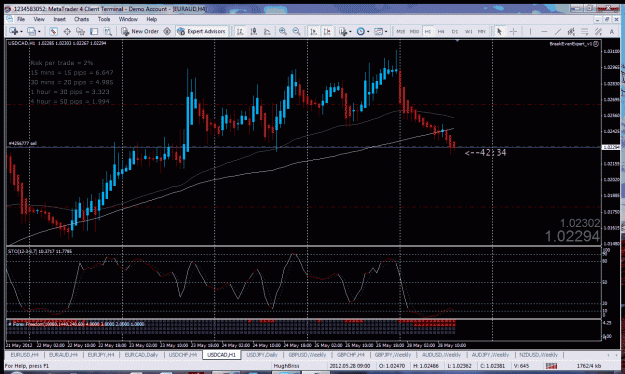Select the MN timeframe button
The width and height of the screenshot is (625, 374).
click(482, 31)
